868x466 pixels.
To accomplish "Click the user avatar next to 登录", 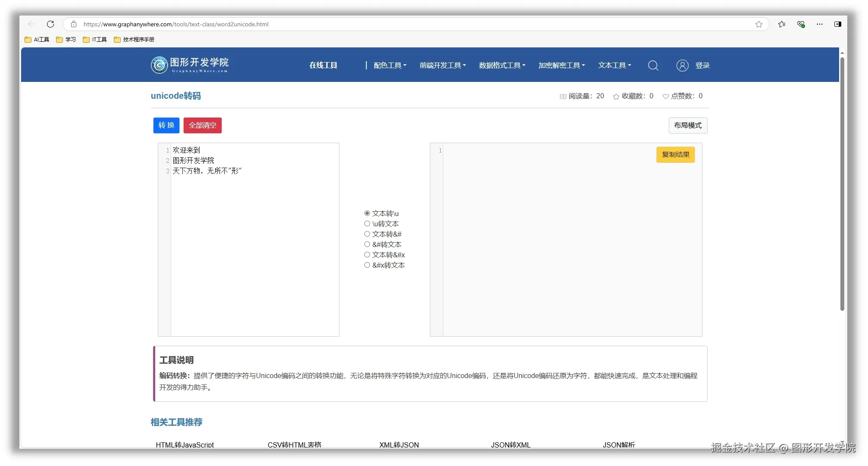I will [682, 65].
